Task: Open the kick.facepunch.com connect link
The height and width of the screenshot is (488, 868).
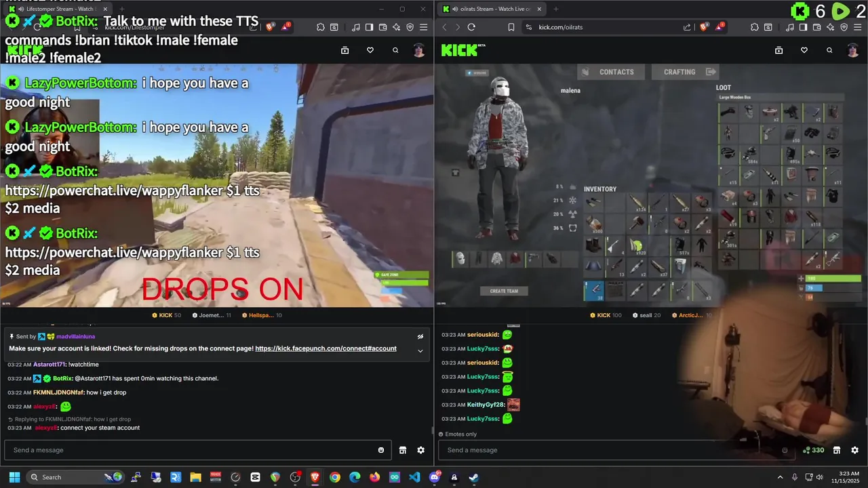Action: (325, 348)
